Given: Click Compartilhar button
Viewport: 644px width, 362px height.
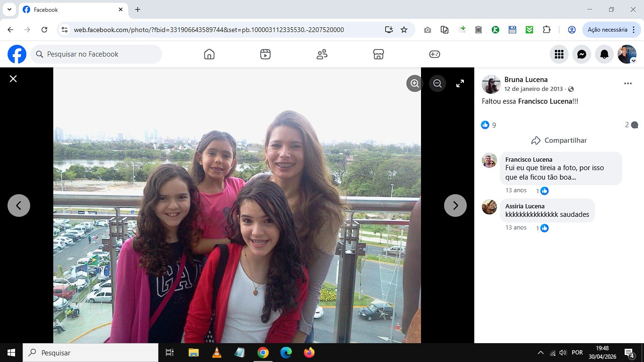Looking at the screenshot, I should 559,140.
